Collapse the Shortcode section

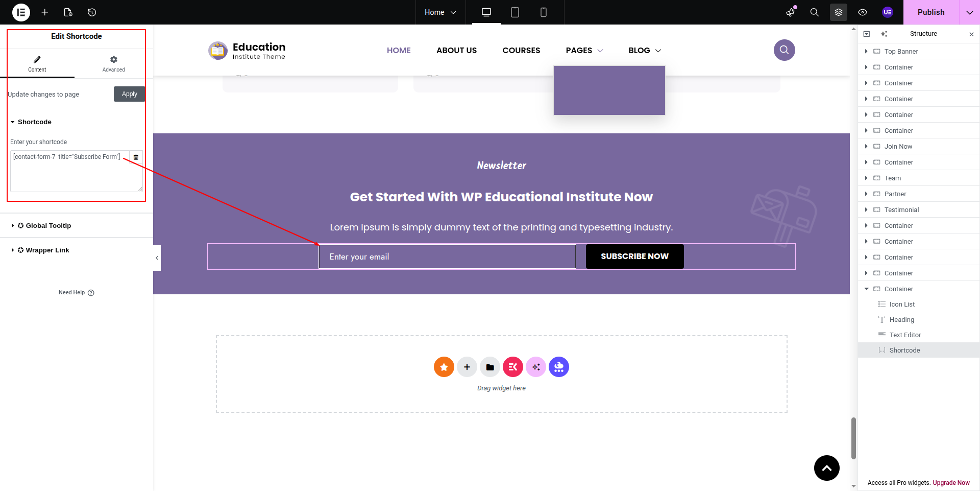[34, 122]
